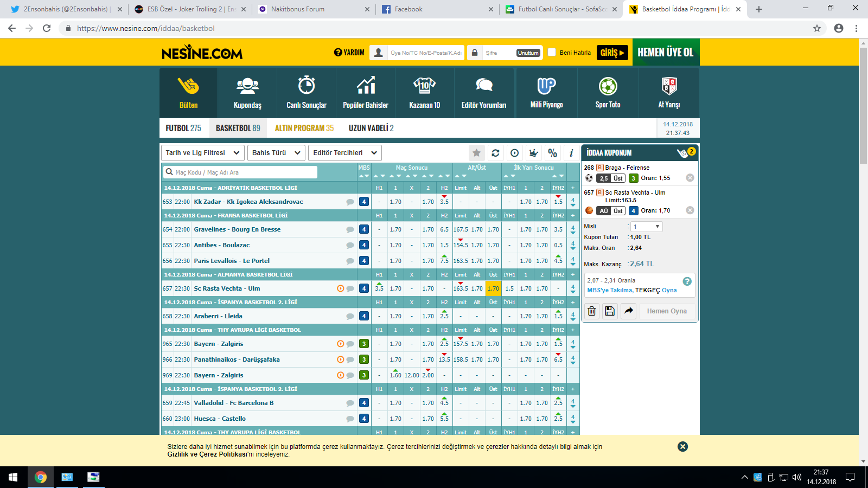The height and width of the screenshot is (488, 868).
Task: Open Chrome from the Windows taskbar
Action: pyautogui.click(x=40, y=477)
